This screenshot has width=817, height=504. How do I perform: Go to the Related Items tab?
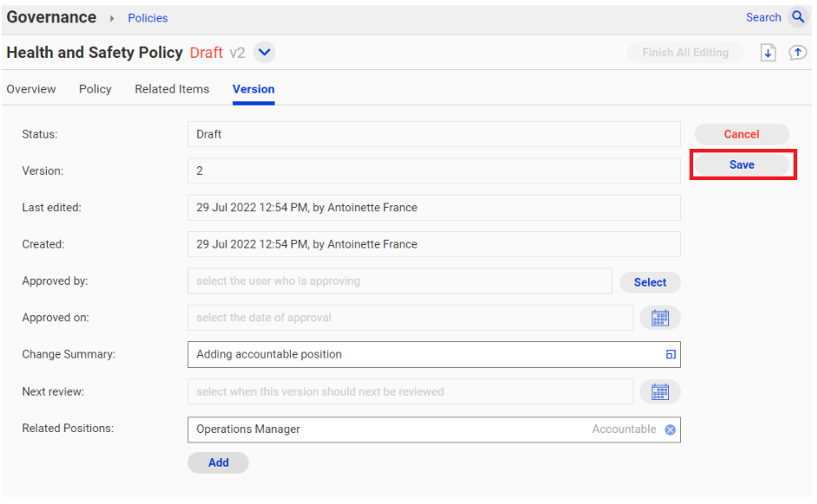(172, 89)
